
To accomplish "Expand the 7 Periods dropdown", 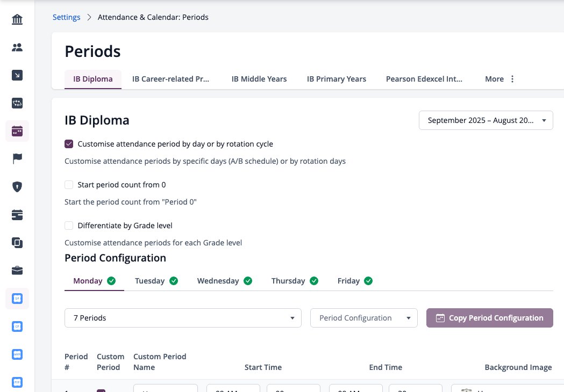I will point(183,318).
